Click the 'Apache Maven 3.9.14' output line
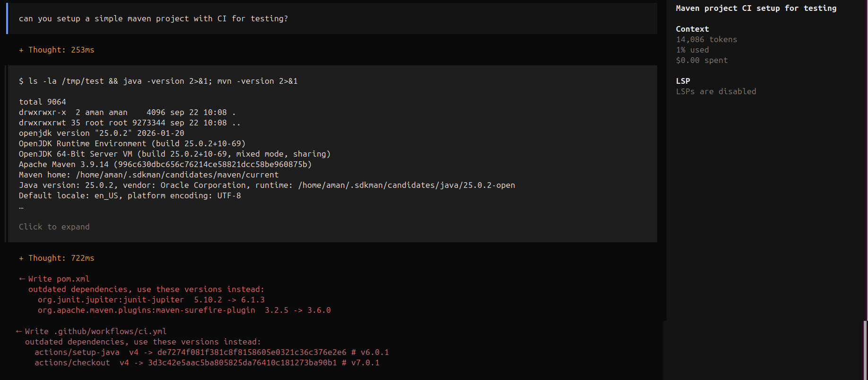 coord(165,164)
